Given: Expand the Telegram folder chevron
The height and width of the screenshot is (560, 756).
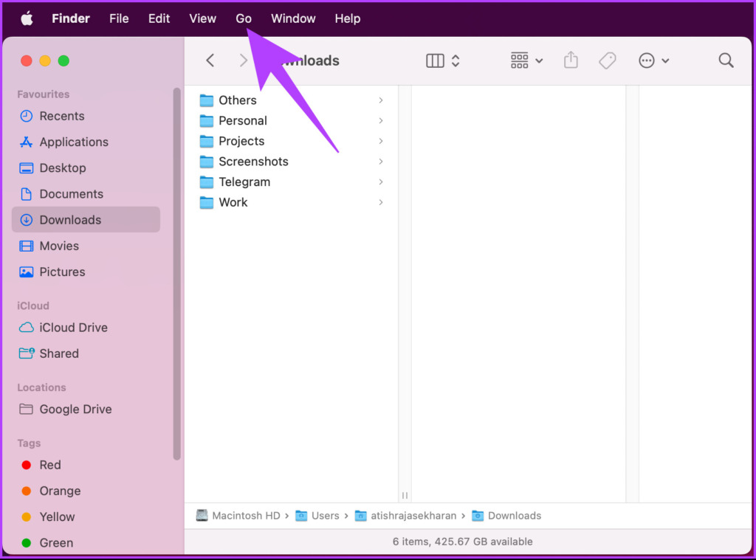Looking at the screenshot, I should point(381,182).
